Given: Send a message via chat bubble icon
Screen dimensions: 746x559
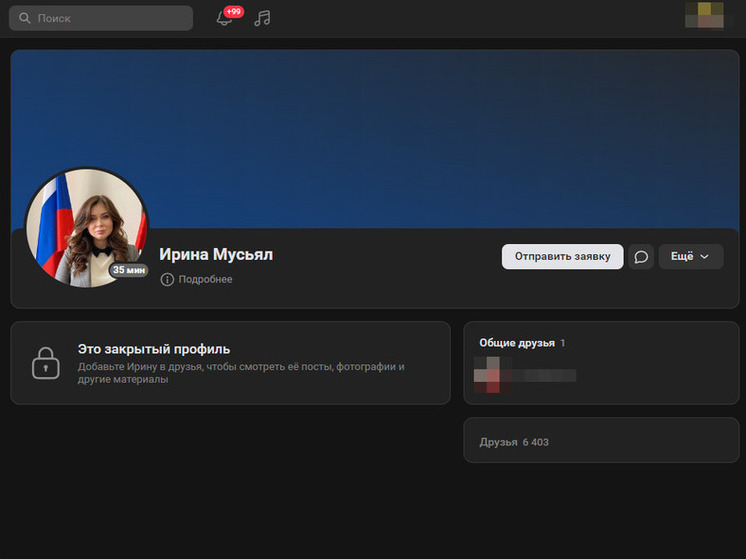Looking at the screenshot, I should tap(641, 257).
